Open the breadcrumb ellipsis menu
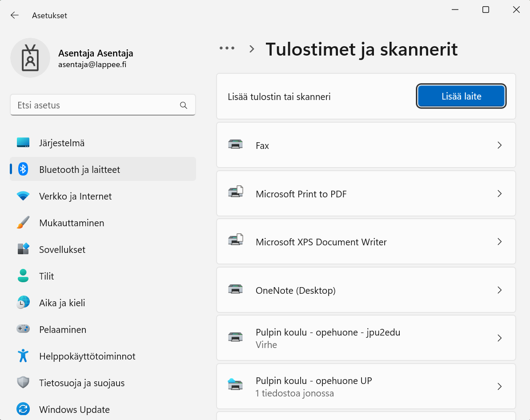 click(x=227, y=48)
